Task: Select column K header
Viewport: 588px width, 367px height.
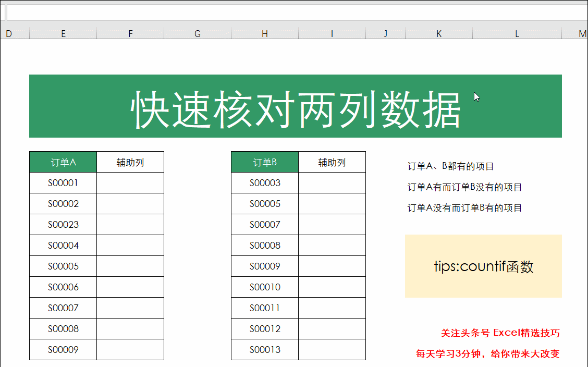Action: click(x=439, y=34)
